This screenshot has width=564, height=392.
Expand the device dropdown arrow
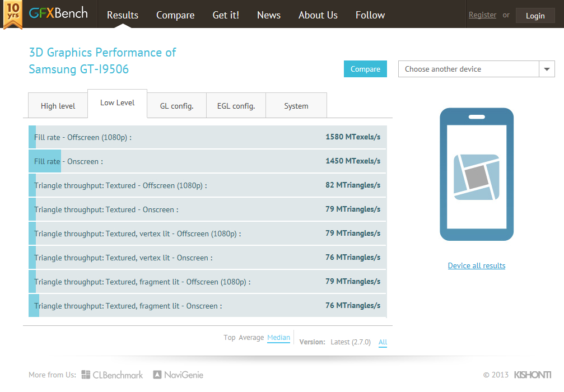(547, 69)
